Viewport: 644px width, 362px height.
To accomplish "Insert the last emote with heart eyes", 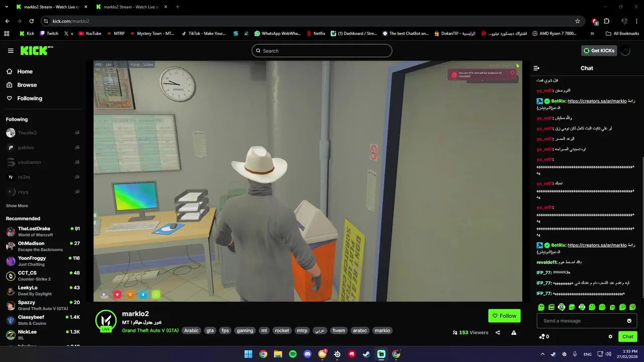I will pos(632,307).
